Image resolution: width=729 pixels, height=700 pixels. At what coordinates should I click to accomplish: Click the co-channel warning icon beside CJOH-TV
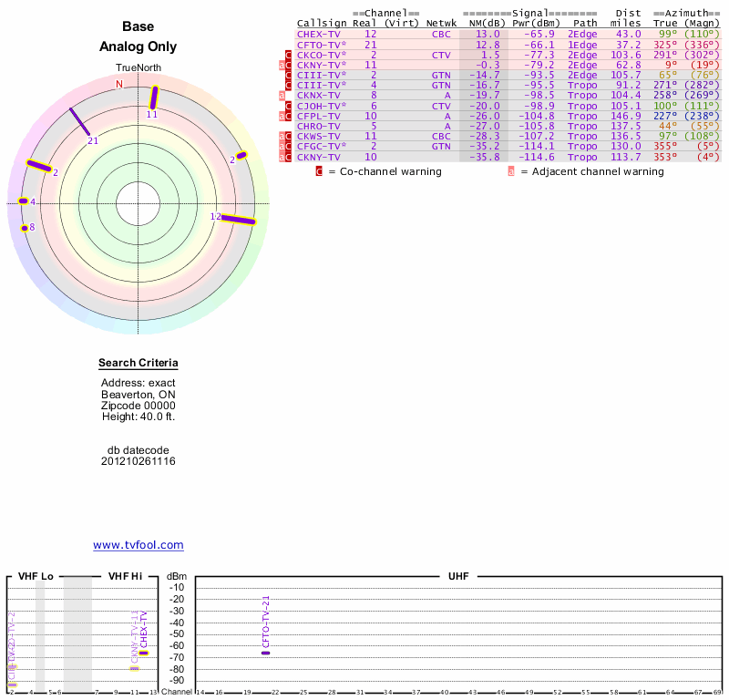coord(289,106)
